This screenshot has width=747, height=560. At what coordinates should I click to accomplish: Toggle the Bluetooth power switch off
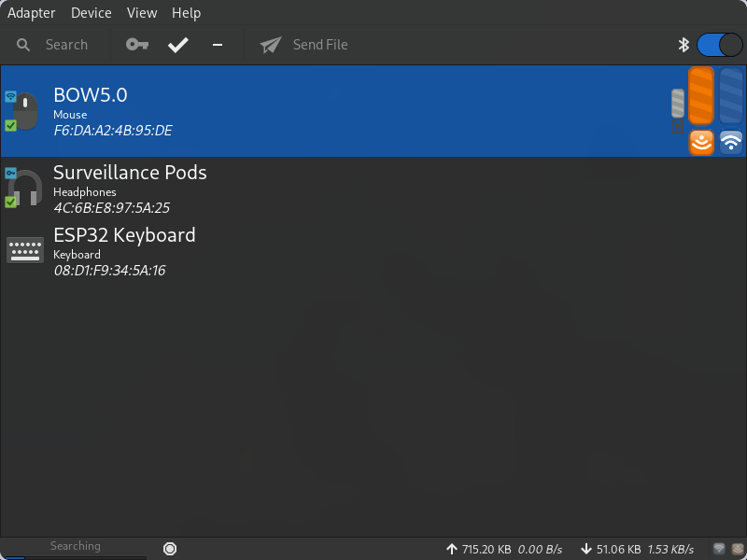719,45
